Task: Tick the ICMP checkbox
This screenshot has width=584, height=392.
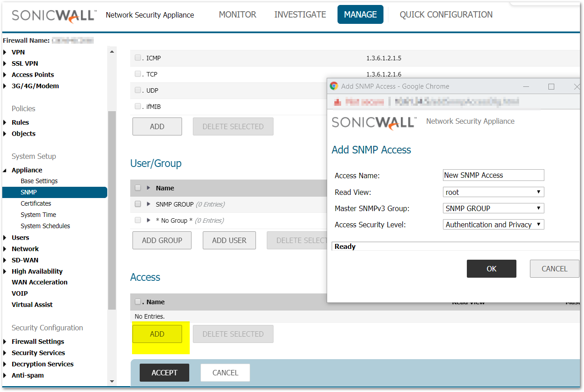Action: (x=138, y=58)
